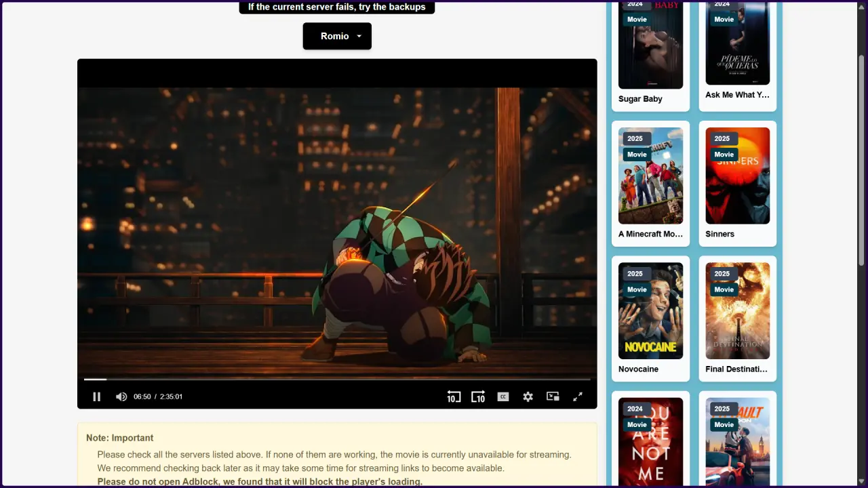Enable picture-in-picture mode
The height and width of the screenshot is (488, 868).
click(x=553, y=396)
